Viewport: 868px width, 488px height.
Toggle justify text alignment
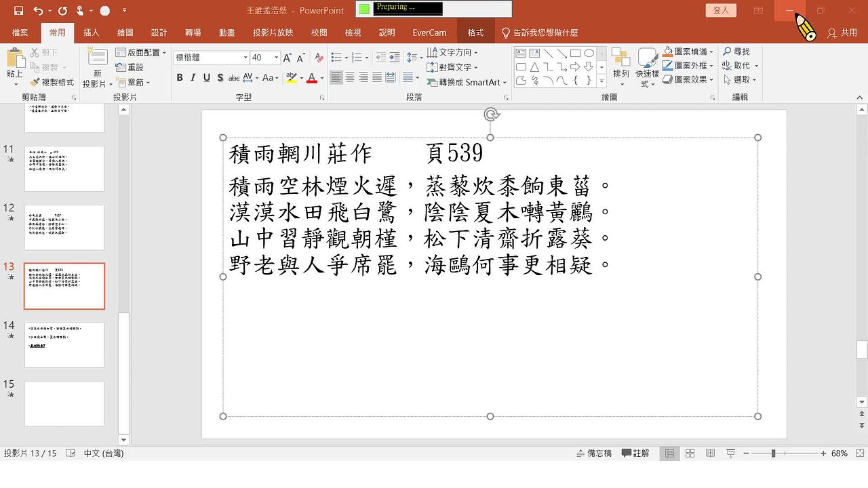tap(377, 78)
